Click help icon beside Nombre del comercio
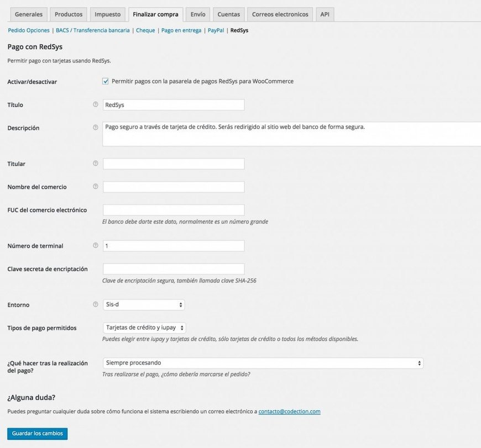The width and height of the screenshot is (481, 448). [x=96, y=186]
